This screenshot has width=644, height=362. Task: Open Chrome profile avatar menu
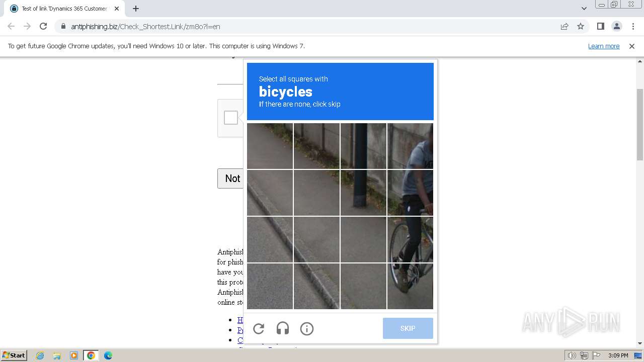pyautogui.click(x=617, y=26)
